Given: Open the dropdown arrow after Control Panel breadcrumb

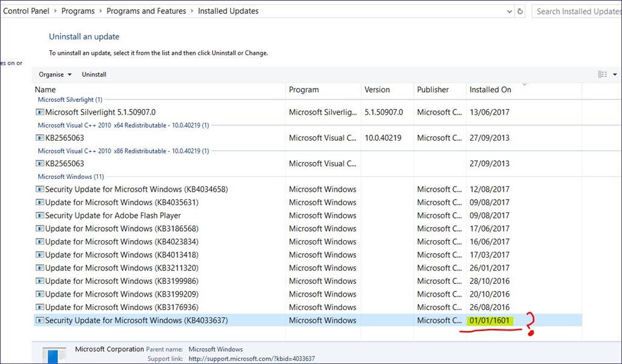Looking at the screenshot, I should [55, 11].
